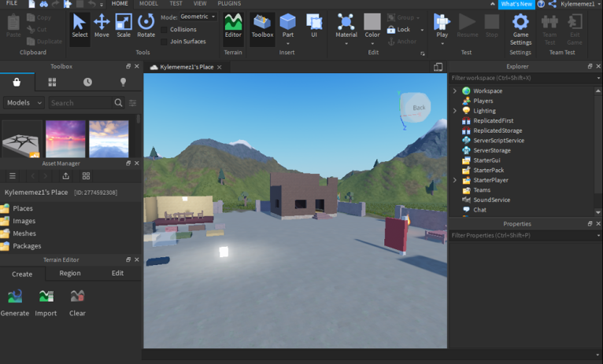Open the Region tab in Terrain Editor
The height and width of the screenshot is (364, 603).
pyautogui.click(x=70, y=274)
